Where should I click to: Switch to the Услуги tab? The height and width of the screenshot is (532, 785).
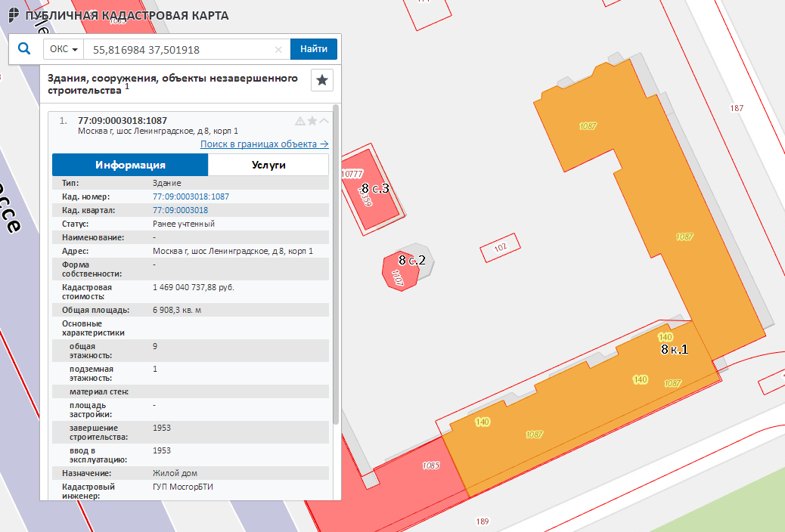pyautogui.click(x=268, y=165)
